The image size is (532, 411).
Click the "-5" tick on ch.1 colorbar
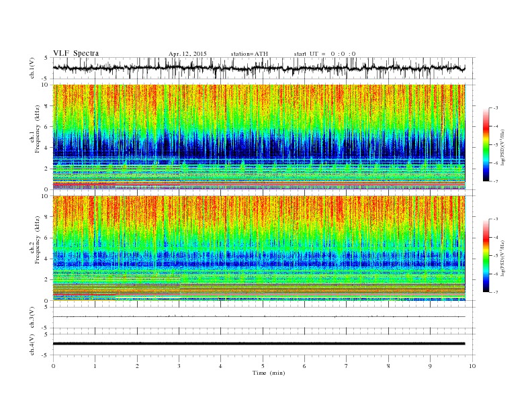[x=496, y=145]
